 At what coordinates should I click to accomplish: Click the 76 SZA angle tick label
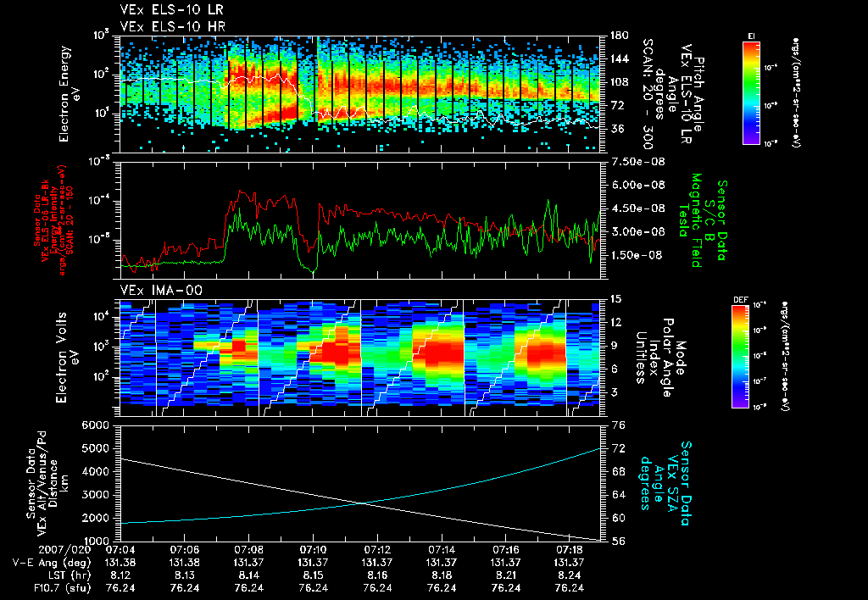click(619, 425)
